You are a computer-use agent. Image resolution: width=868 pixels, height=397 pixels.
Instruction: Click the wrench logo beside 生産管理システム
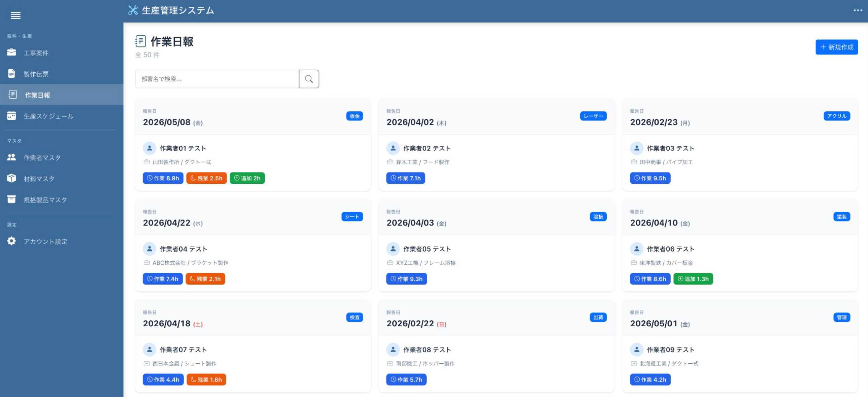133,10
